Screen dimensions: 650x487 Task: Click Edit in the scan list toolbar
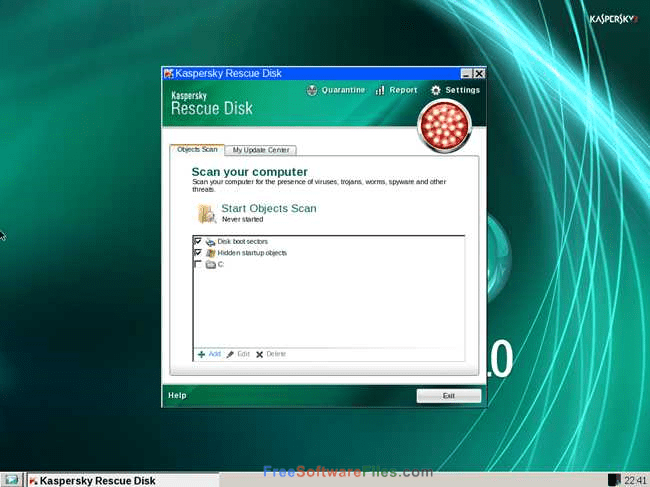[238, 354]
